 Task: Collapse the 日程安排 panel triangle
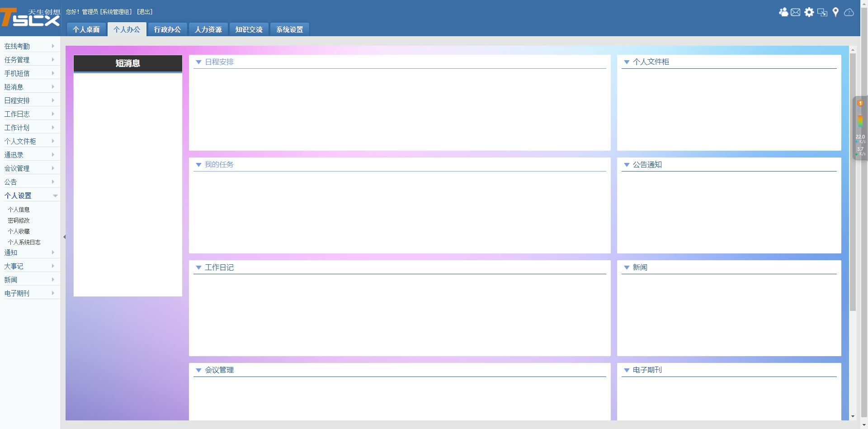click(x=198, y=62)
